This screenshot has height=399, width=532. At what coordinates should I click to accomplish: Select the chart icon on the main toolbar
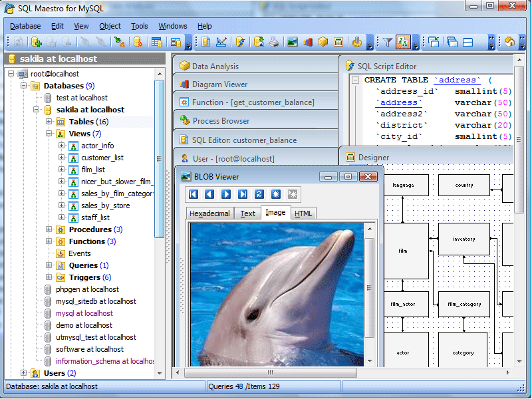click(309, 42)
